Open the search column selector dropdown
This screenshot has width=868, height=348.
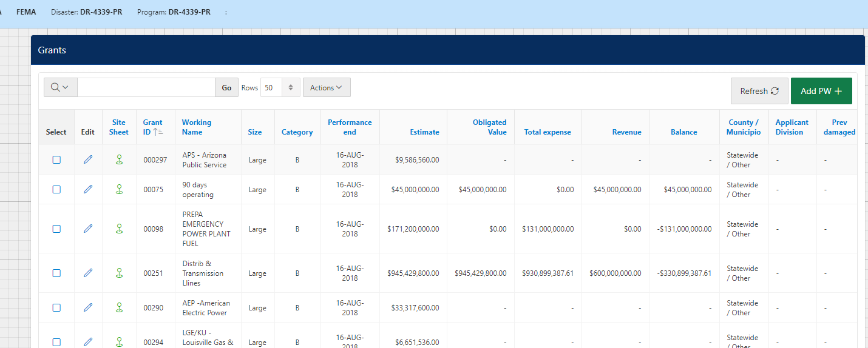pyautogui.click(x=60, y=87)
